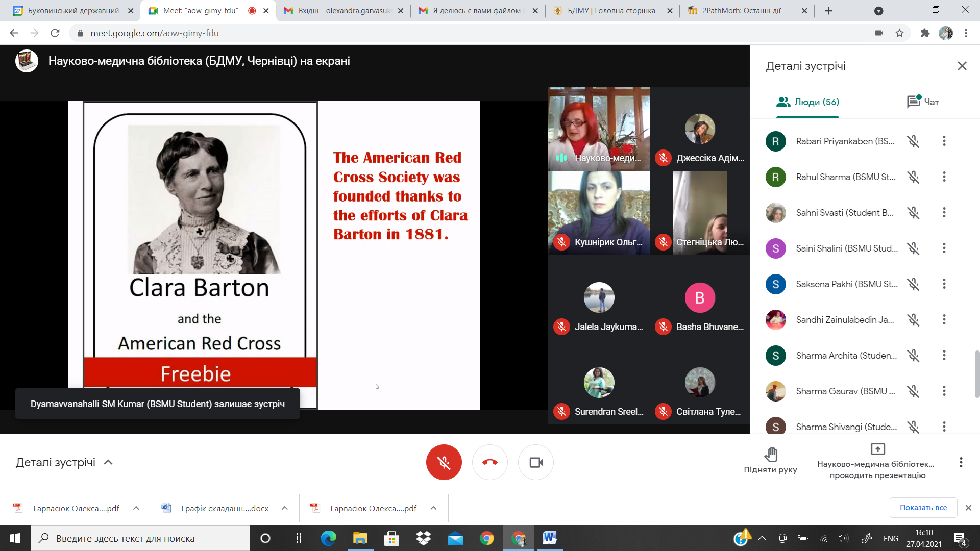Open Науково-меди... presenter video tile
This screenshot has height=551, width=980.
tap(599, 128)
